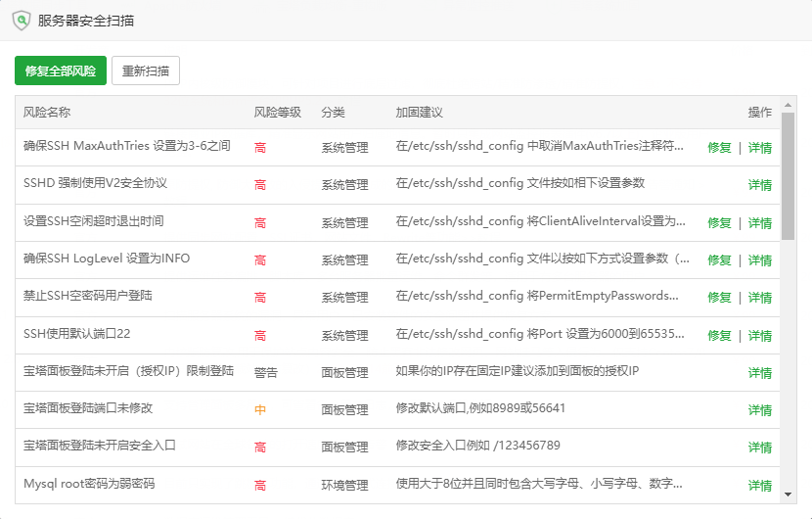Screen dimensions: 812x519
Task: Click the 修复全部风险 green button
Action: [61, 71]
